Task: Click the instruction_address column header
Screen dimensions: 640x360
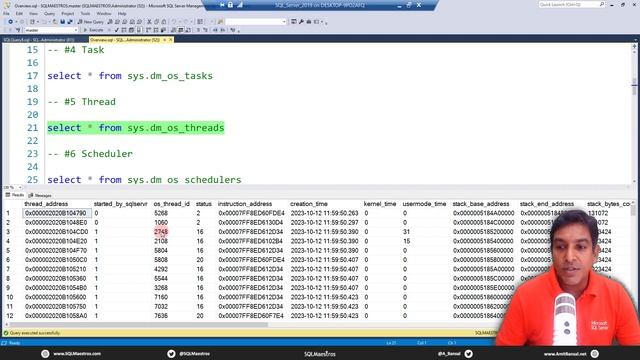Action: 245,204
